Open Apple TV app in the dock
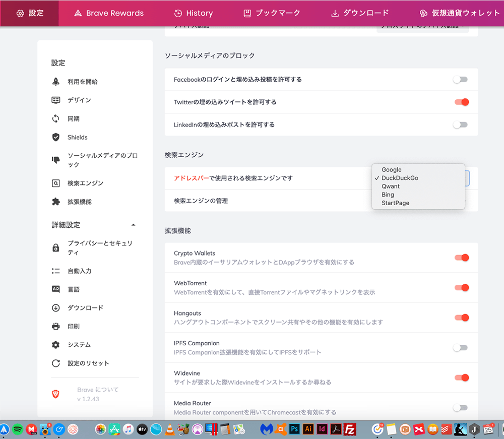This screenshot has width=504, height=439. coord(142,429)
